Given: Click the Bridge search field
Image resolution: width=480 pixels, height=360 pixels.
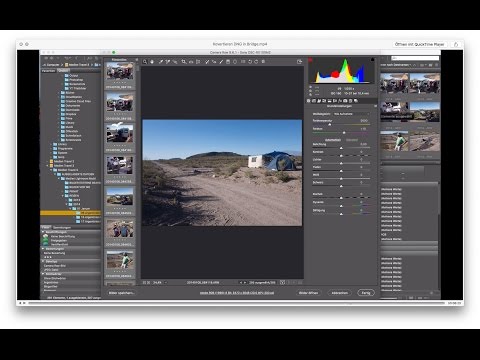Looking at the screenshot, I should [415, 58].
